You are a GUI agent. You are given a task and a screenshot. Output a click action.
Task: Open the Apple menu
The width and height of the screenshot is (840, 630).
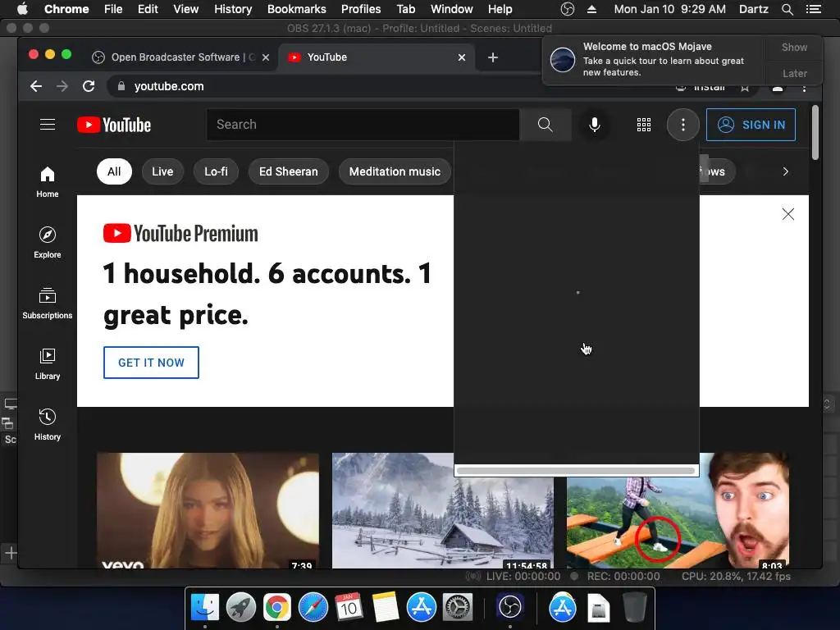click(x=22, y=9)
